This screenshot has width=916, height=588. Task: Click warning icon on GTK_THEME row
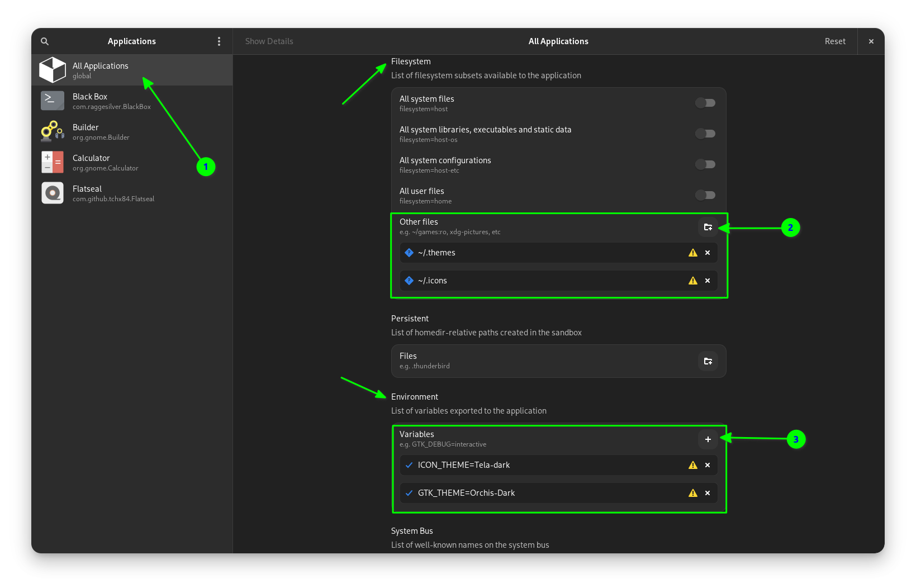pyautogui.click(x=693, y=493)
